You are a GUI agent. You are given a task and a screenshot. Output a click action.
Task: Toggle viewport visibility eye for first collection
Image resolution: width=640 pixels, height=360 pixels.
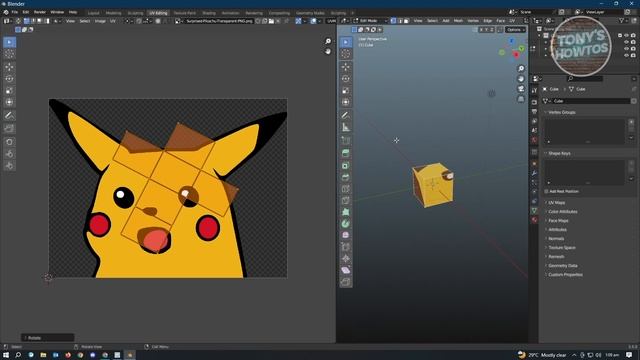coord(627,36)
